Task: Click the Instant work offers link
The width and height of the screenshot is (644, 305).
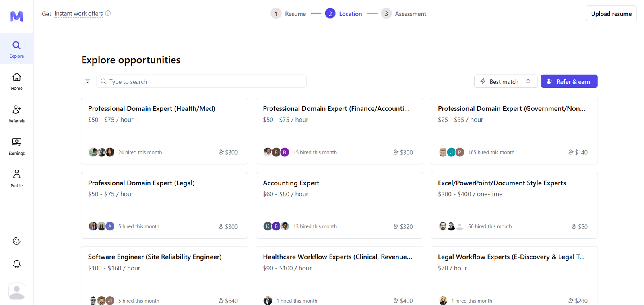Action: point(78,14)
